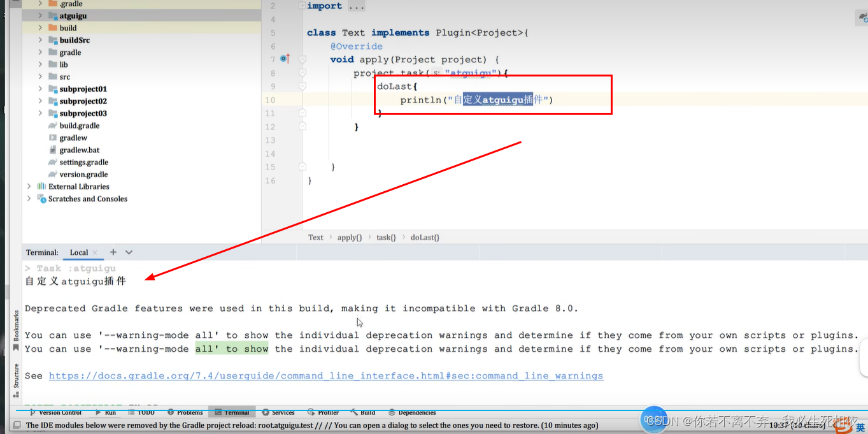The width and height of the screenshot is (868, 434).
Task: Expand the .gradle folder chevron
Action: pos(40,4)
